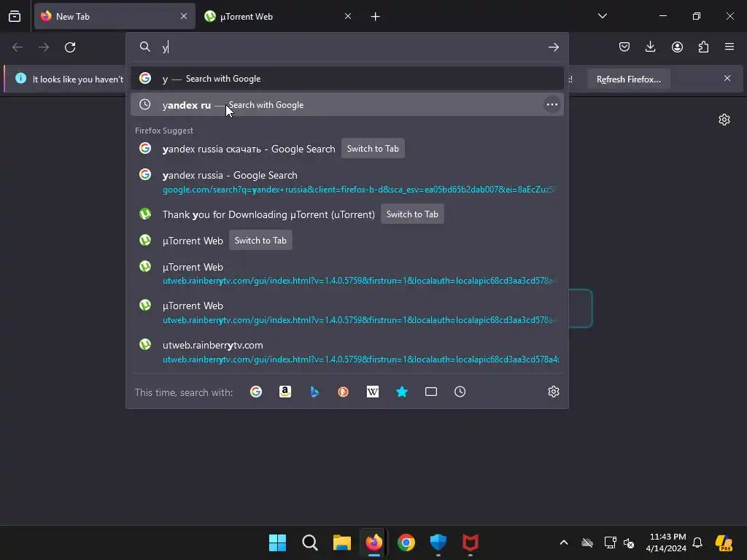747x560 pixels.
Task: Switch to Tab for Thank you for Downloading
Action: tap(412, 214)
